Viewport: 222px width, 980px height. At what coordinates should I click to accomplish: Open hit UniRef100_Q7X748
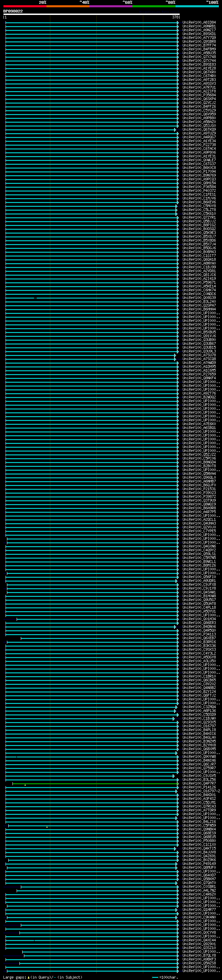[x=199, y=57]
